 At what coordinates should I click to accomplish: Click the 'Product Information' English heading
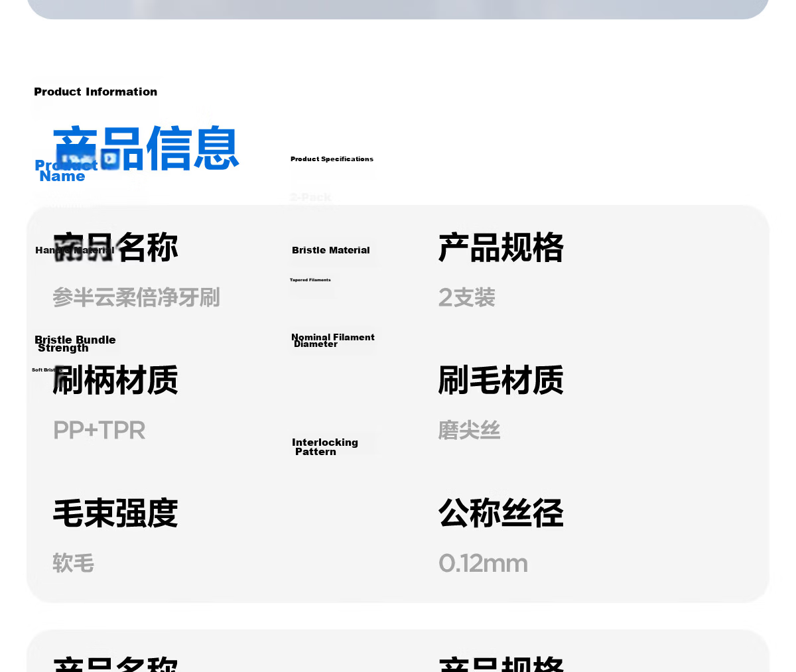point(96,92)
